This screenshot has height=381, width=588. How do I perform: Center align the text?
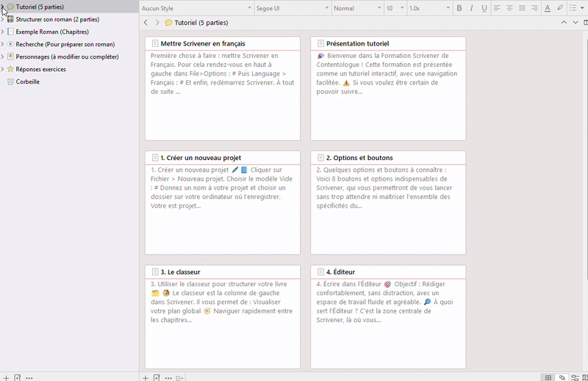(509, 8)
